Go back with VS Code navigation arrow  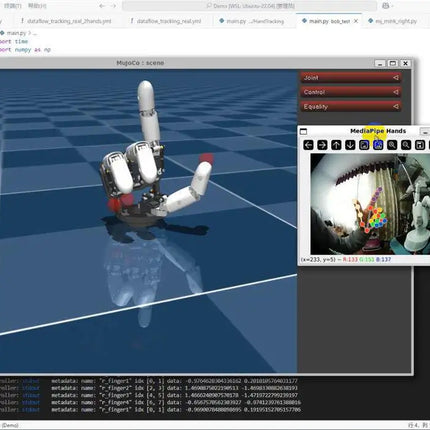pyautogui.click(x=102, y=6)
